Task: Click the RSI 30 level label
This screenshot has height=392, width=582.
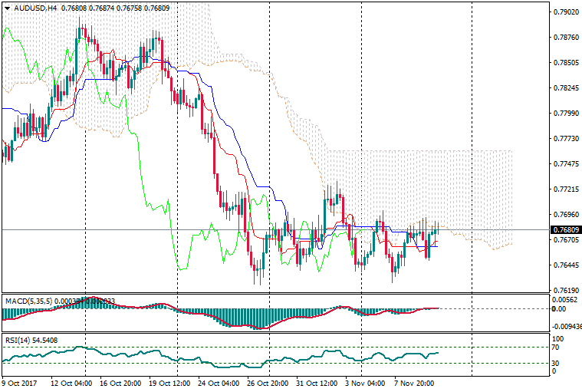Action: click(557, 363)
